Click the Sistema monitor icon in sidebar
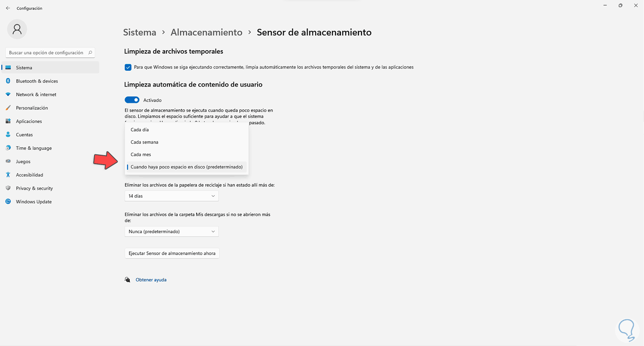This screenshot has width=644, height=346. (x=8, y=68)
